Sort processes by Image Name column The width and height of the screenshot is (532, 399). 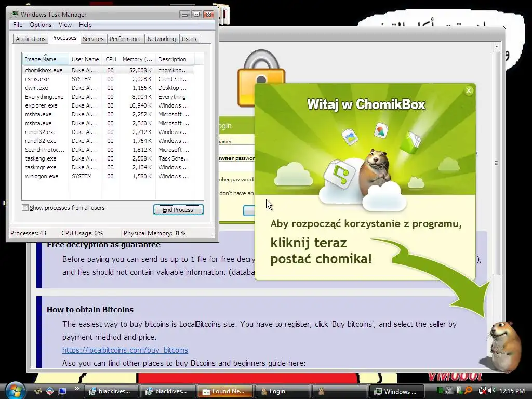(x=46, y=59)
